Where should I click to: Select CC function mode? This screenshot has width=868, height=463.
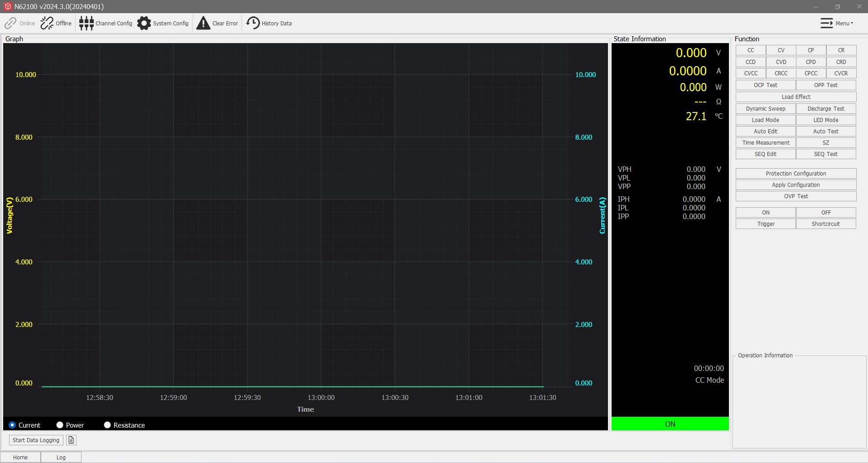pyautogui.click(x=751, y=50)
